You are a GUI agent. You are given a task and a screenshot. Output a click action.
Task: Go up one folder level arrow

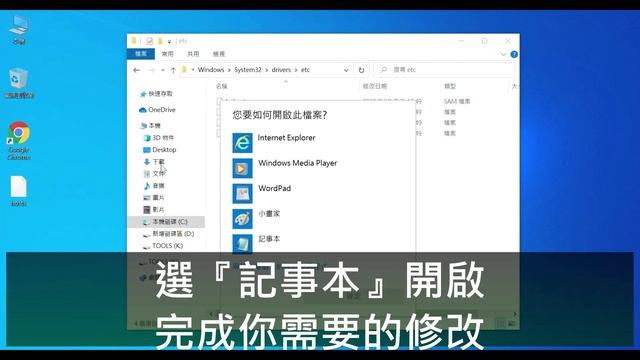coord(173,70)
